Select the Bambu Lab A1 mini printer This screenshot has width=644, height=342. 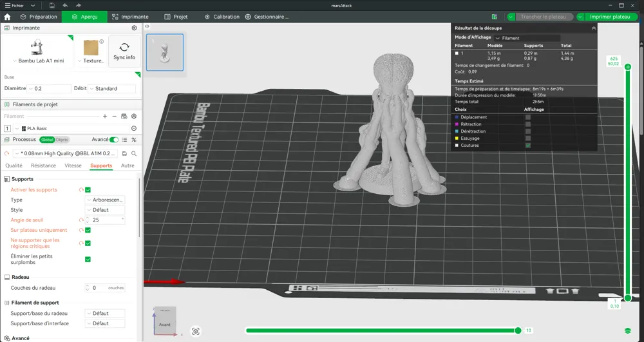38,51
